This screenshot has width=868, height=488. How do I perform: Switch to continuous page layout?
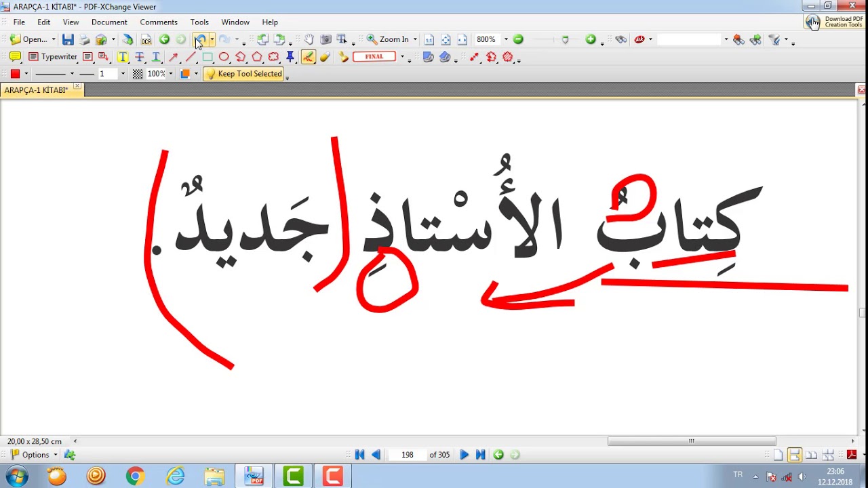tap(794, 455)
